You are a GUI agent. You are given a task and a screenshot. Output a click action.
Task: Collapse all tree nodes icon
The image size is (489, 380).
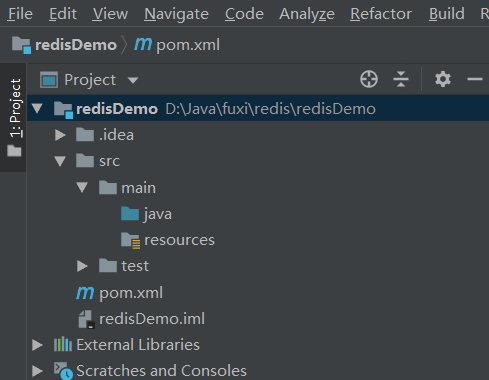coord(401,79)
